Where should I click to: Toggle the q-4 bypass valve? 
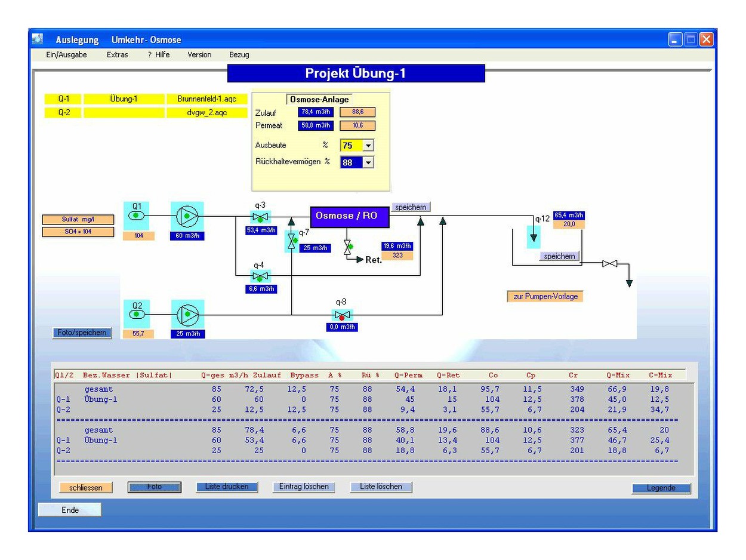[x=260, y=276]
